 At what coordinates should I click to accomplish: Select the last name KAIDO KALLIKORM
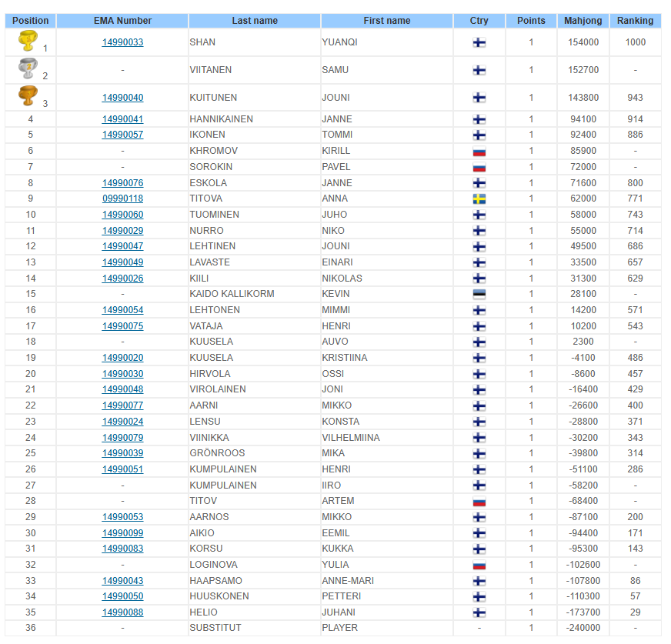[x=232, y=294]
